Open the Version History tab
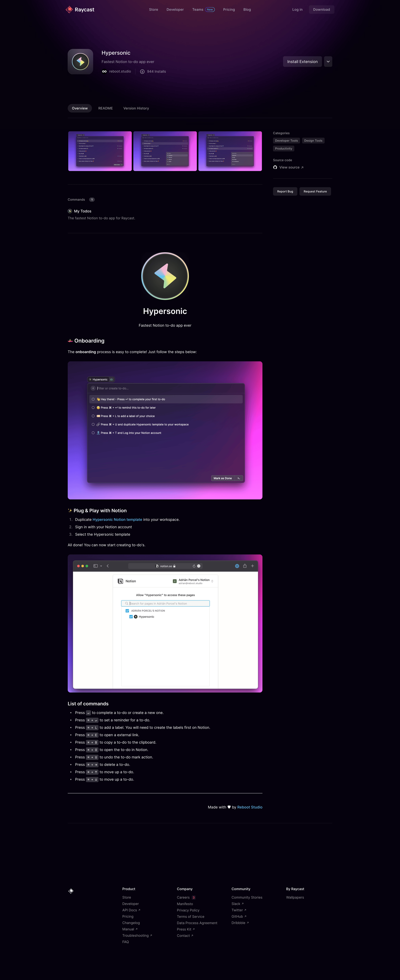 pos(136,108)
